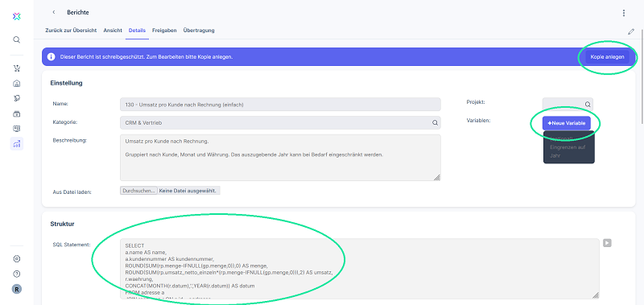Screen dimensions: 644x305
Task: Open the Kategorie search lookup
Action: pos(434,122)
